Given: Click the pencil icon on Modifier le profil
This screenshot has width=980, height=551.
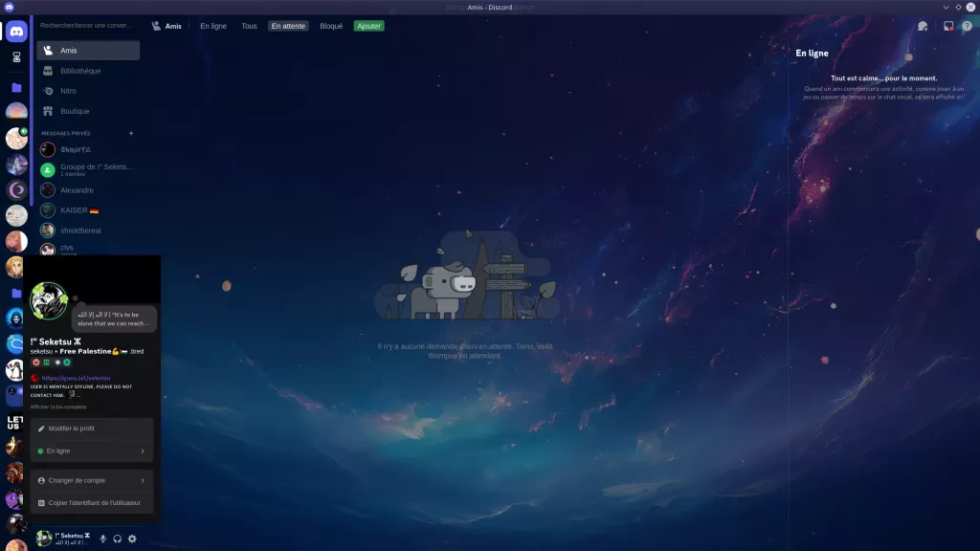Looking at the screenshot, I should point(41,429).
